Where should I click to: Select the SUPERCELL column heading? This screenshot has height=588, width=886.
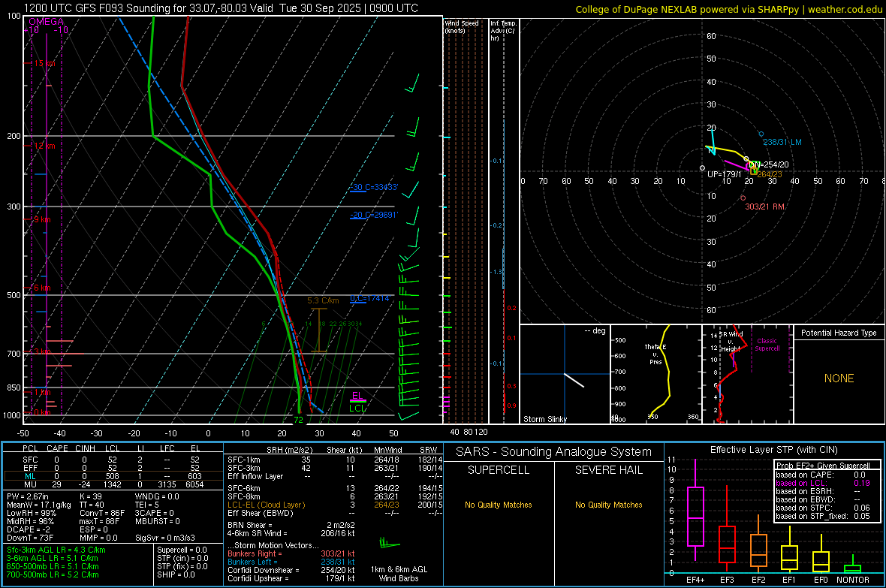point(499,470)
